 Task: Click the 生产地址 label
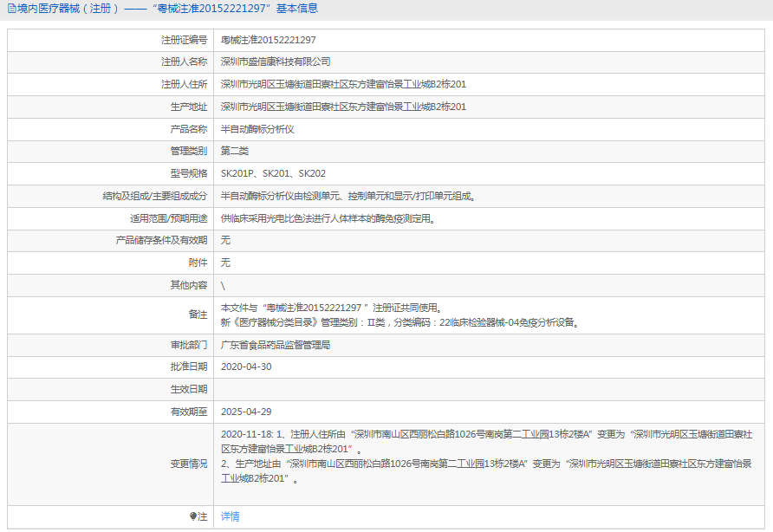189,107
